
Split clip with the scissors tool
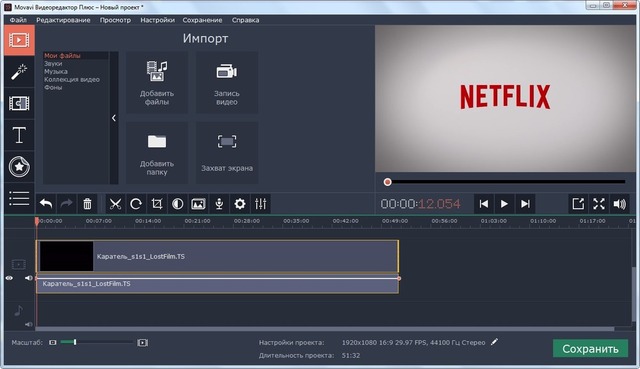[116, 204]
